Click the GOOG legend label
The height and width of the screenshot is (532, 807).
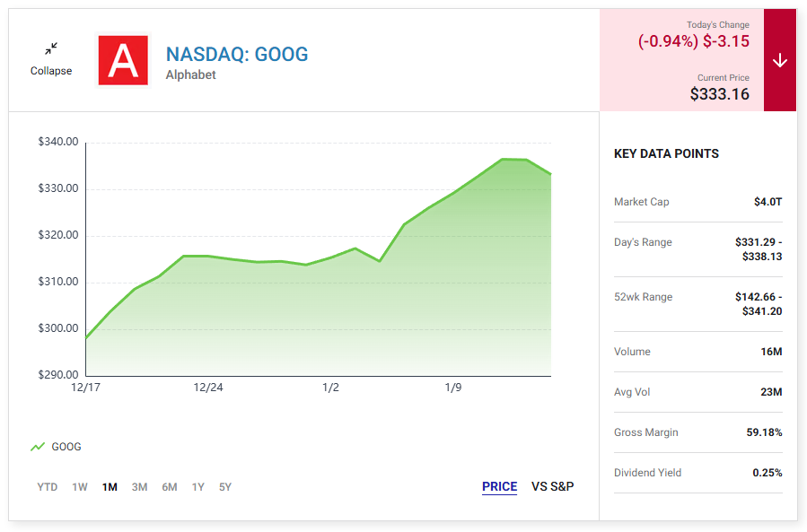[66, 447]
